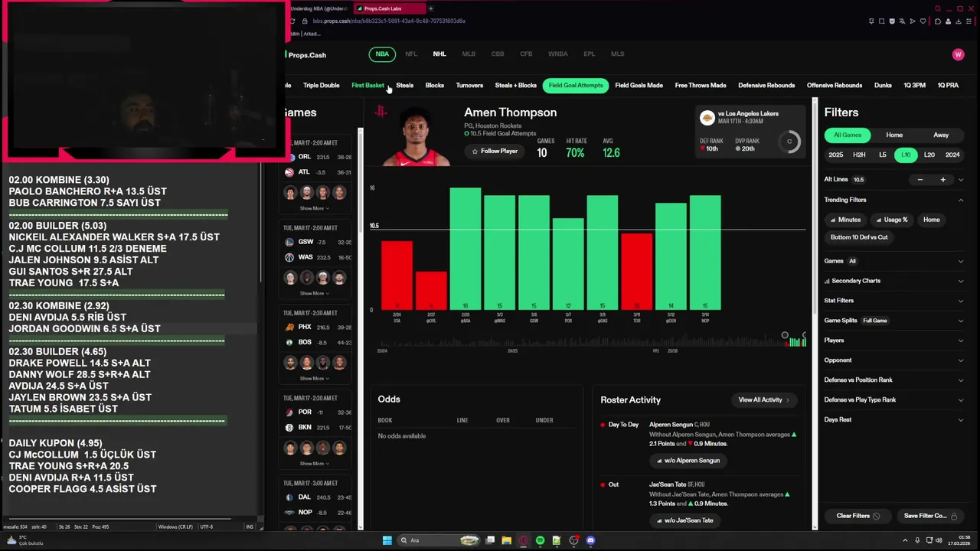Switch range to L5
This screenshot has width=980, height=551.
[883, 155]
